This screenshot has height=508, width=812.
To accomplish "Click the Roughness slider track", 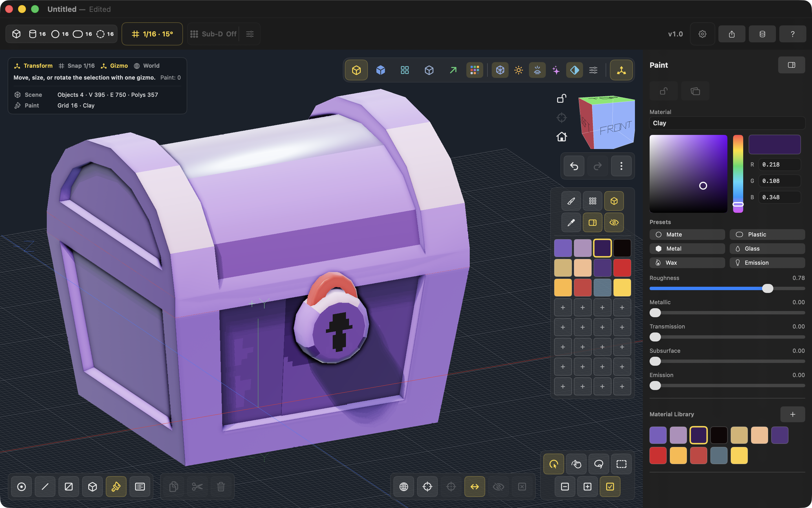I will (x=727, y=289).
